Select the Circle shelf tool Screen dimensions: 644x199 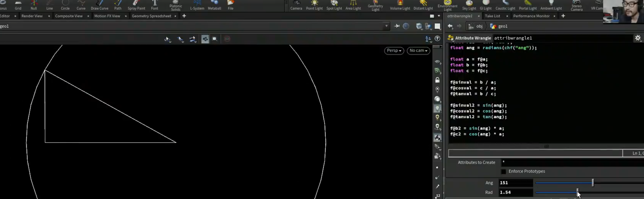tap(65, 5)
